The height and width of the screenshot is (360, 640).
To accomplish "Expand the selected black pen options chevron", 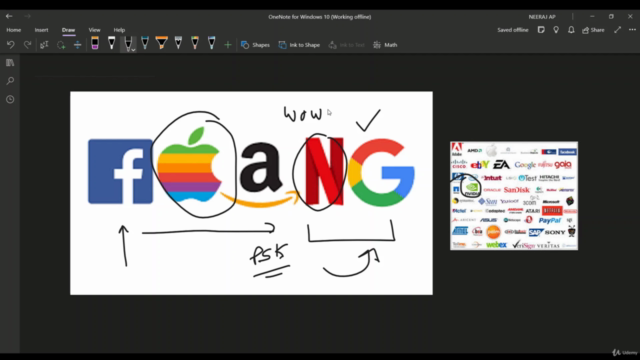I will [x=133, y=49].
